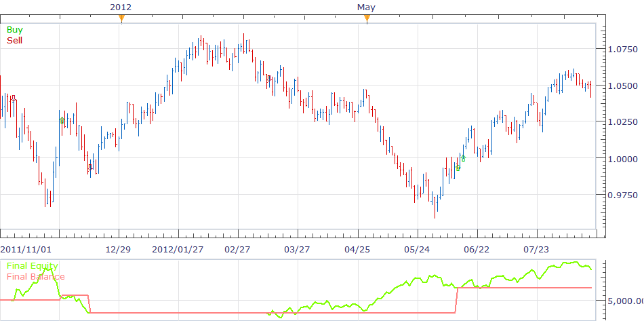Toggle the Final Balance legend label

36,277
